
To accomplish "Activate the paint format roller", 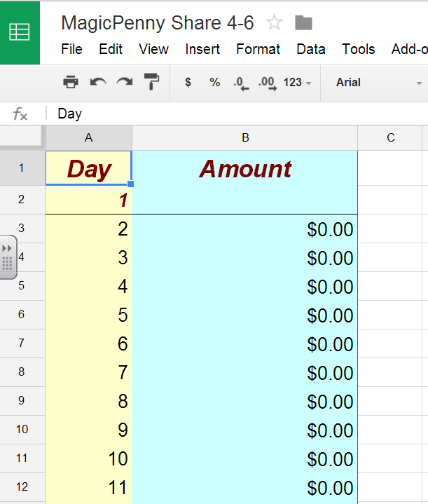I will 151,81.
